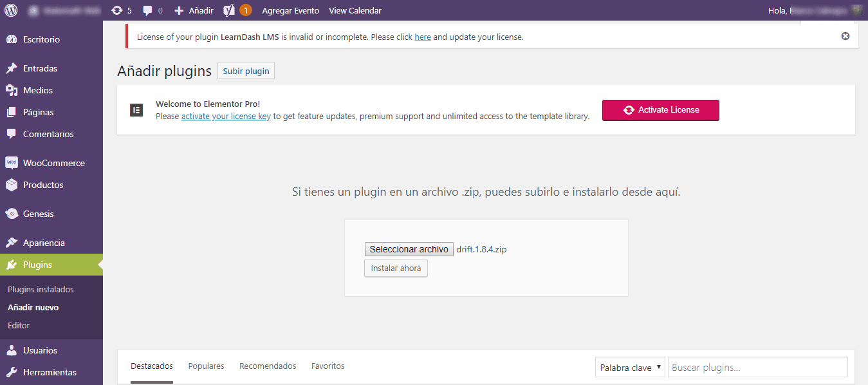Switch to the Populares tab
This screenshot has width=868, height=385.
pyautogui.click(x=206, y=366)
